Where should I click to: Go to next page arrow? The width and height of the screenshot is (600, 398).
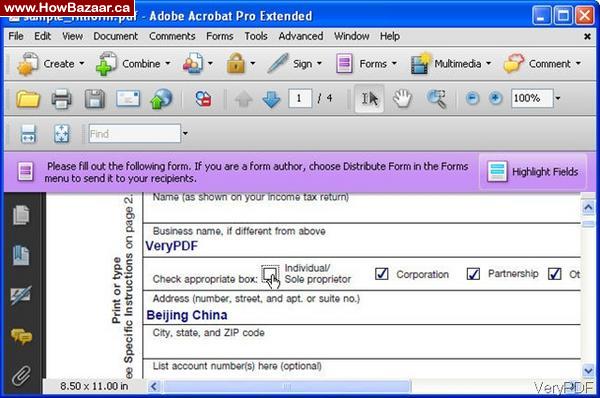[271, 99]
